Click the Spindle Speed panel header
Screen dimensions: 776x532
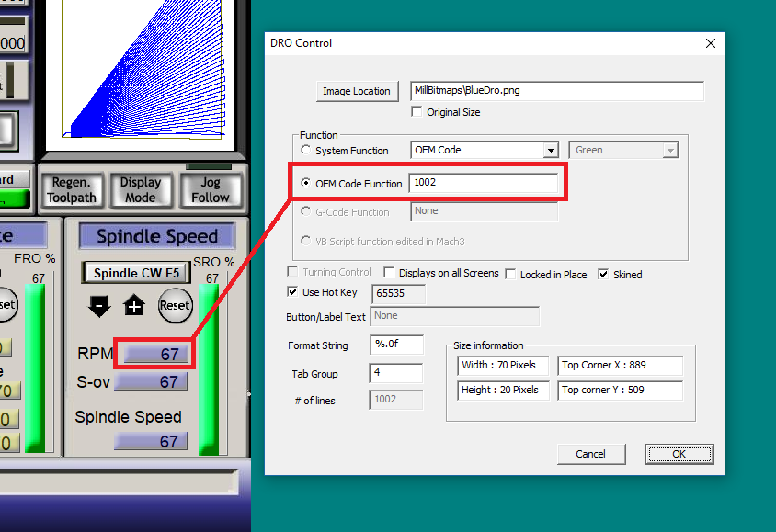coord(157,236)
